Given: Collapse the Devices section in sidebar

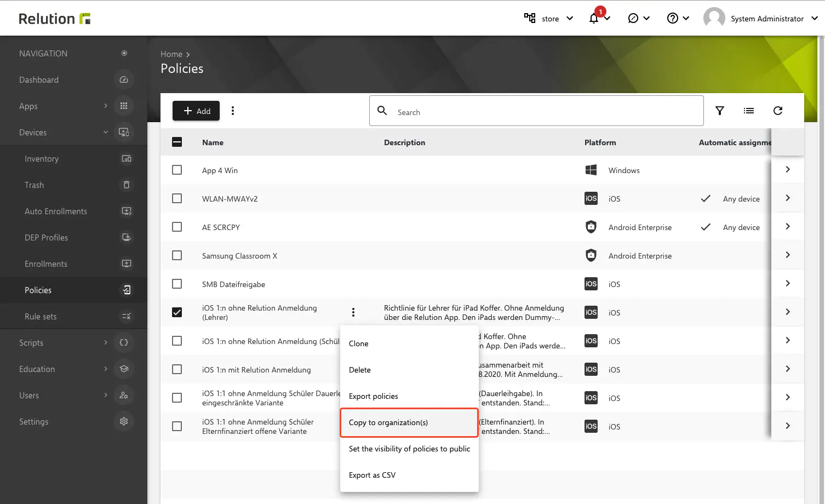Looking at the screenshot, I should 105,133.
